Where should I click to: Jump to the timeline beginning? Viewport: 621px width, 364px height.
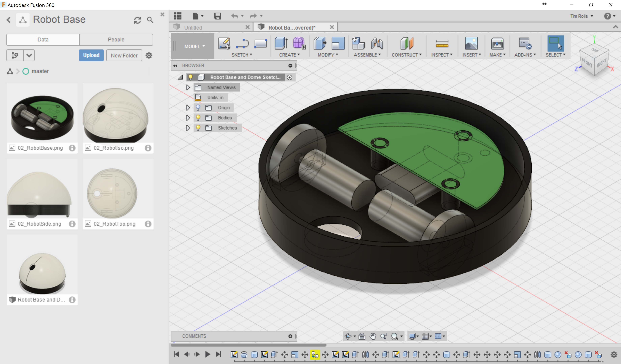176,354
